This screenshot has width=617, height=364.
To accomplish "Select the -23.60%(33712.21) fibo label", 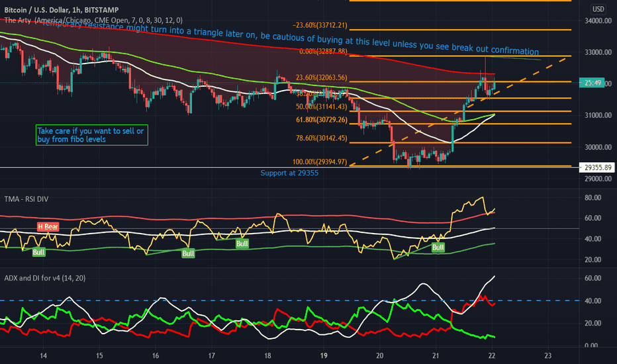I will coord(320,25).
